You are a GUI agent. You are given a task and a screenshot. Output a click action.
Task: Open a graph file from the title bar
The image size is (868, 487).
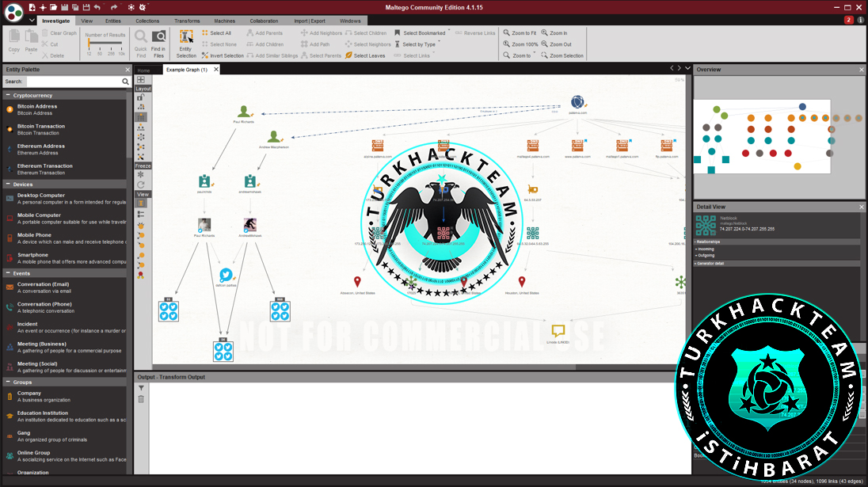(54, 7)
